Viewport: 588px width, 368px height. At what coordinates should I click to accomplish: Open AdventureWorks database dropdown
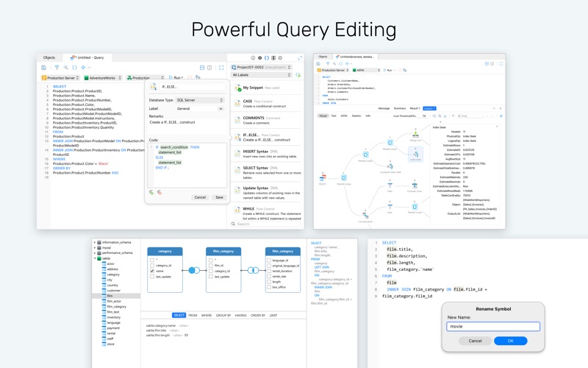(x=103, y=78)
